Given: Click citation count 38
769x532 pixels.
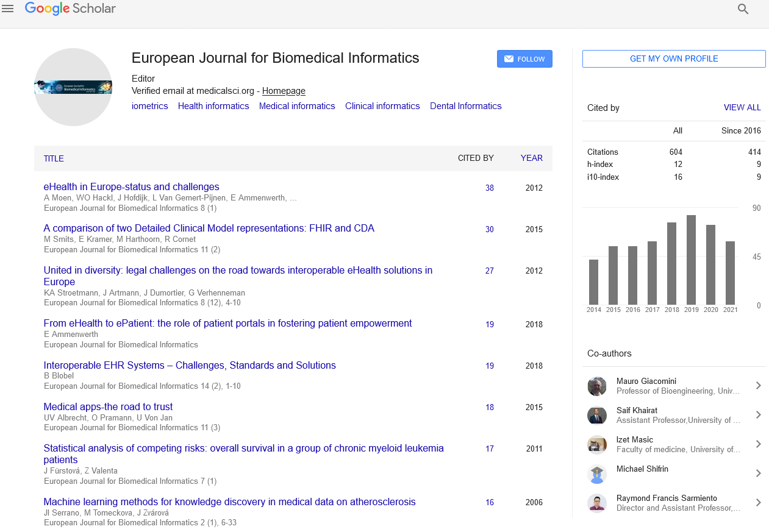Looking at the screenshot, I should point(490,188).
